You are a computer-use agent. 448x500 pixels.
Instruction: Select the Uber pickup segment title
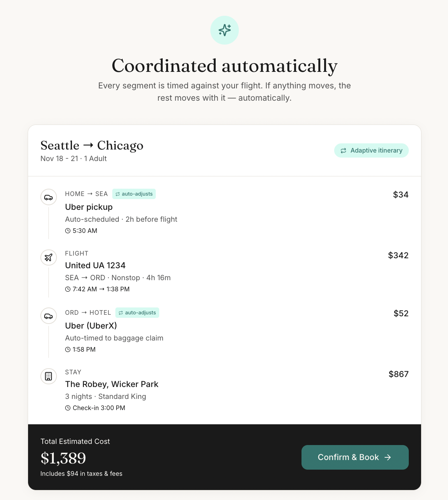click(89, 207)
